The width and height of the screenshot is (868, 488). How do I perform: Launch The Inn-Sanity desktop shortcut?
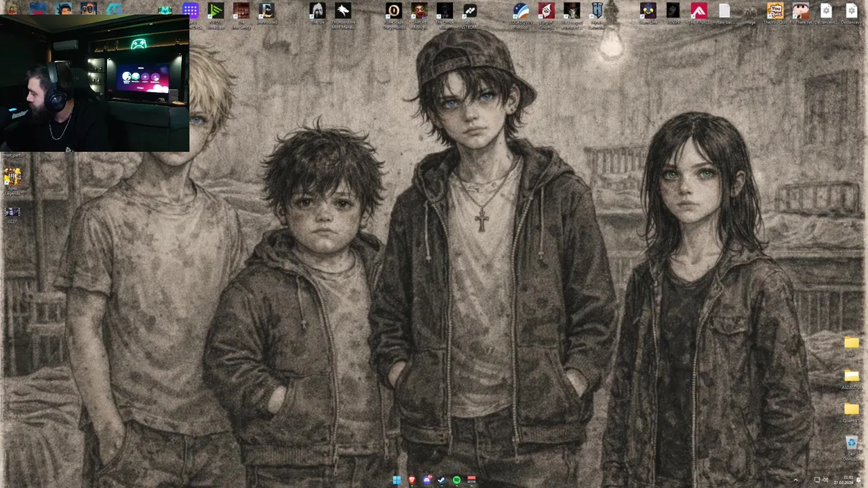point(241,15)
